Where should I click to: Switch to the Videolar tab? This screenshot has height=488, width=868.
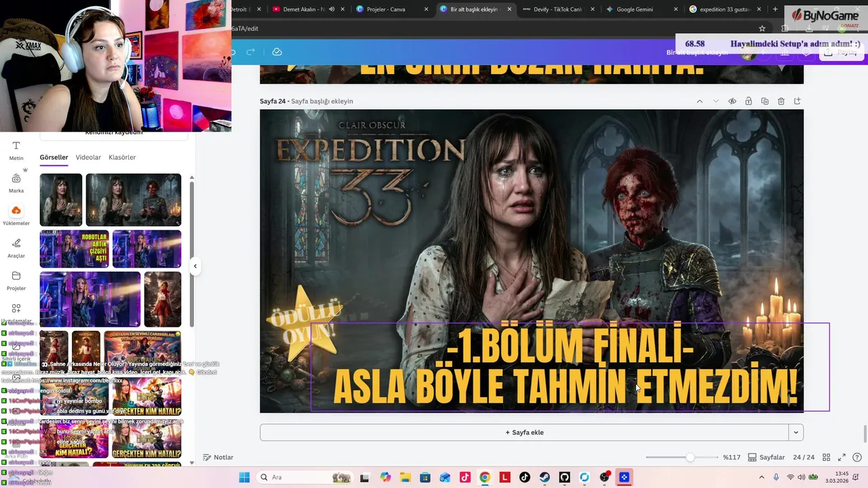coord(88,157)
